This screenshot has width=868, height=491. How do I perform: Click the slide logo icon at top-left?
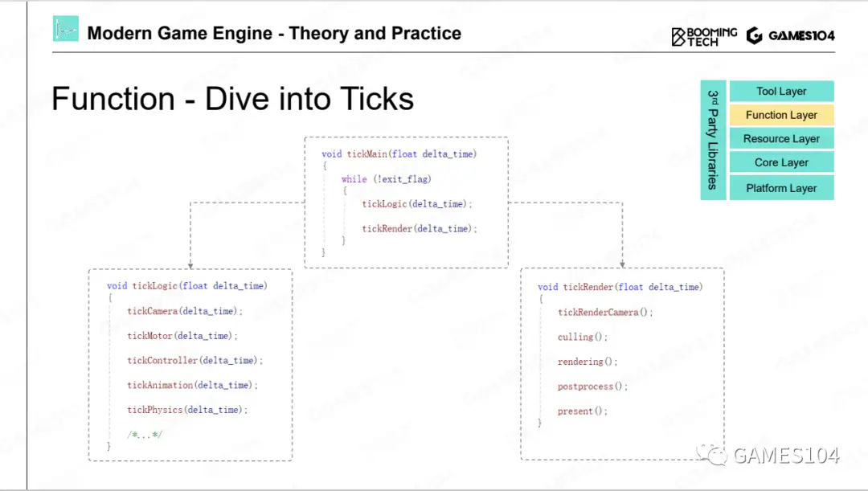66,29
